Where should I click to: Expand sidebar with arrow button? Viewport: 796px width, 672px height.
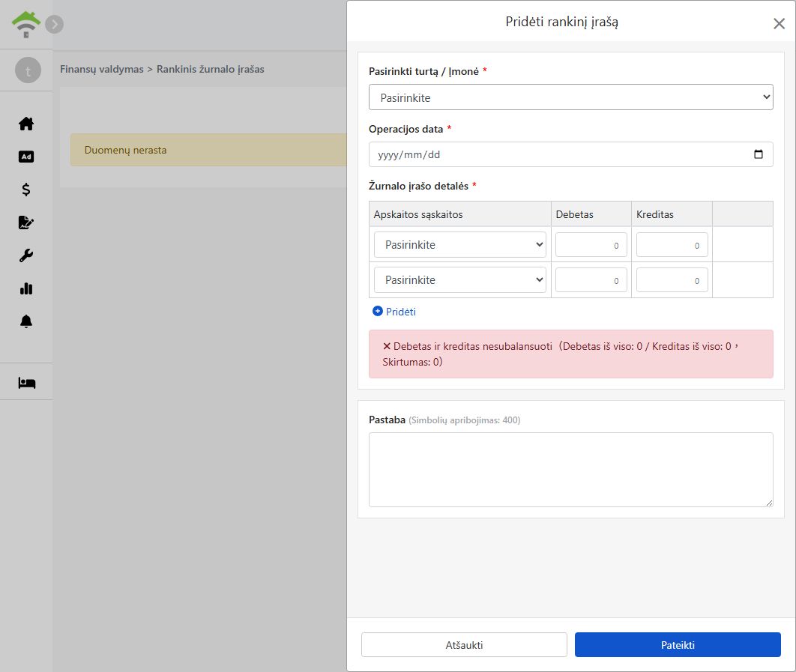(x=54, y=25)
